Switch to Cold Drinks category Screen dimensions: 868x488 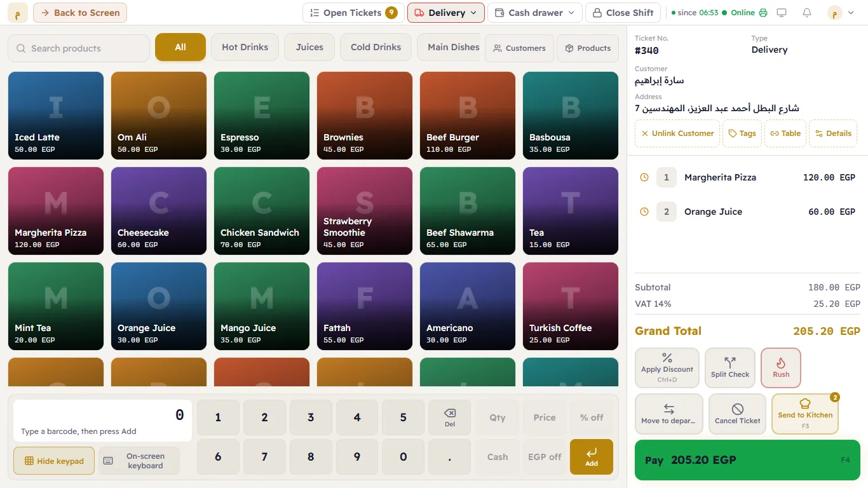pyautogui.click(x=376, y=47)
